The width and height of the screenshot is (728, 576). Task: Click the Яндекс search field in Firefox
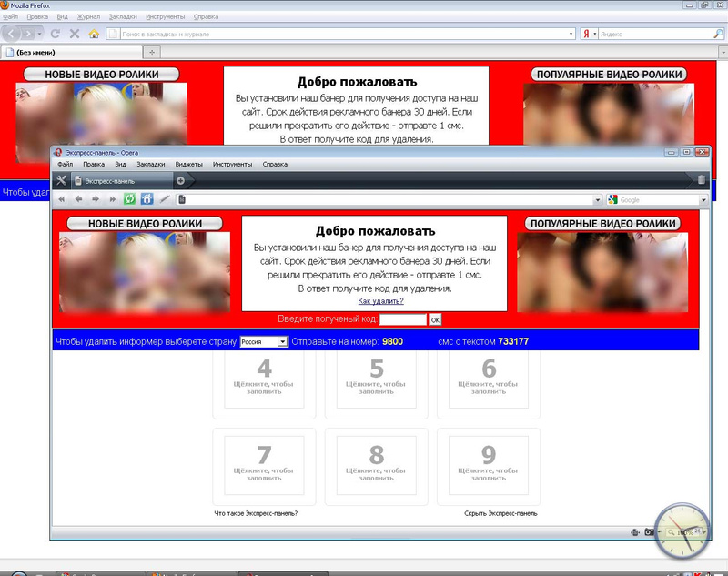coord(655,34)
